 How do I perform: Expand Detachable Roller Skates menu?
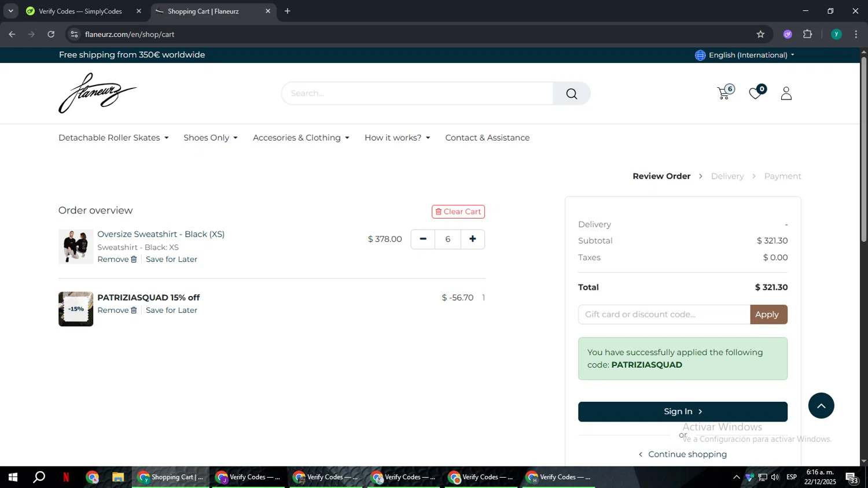pos(113,138)
